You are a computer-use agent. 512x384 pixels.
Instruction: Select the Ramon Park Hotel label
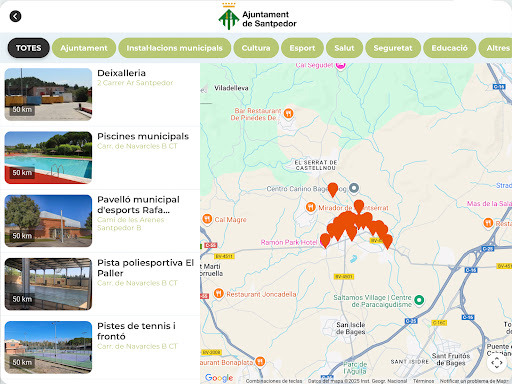point(289,242)
